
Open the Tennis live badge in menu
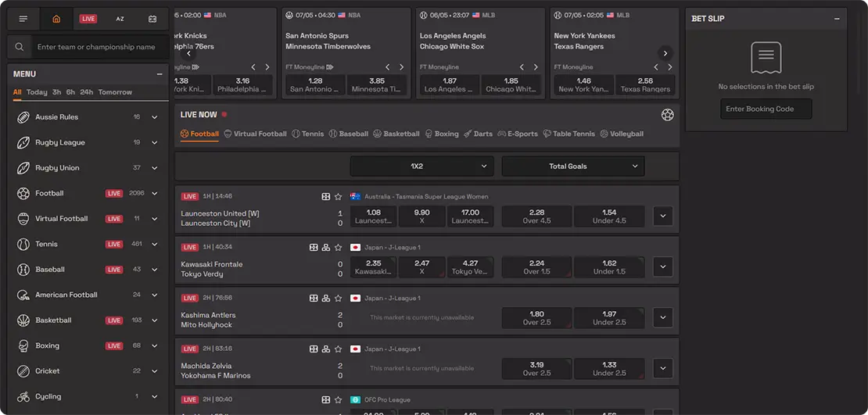point(114,244)
